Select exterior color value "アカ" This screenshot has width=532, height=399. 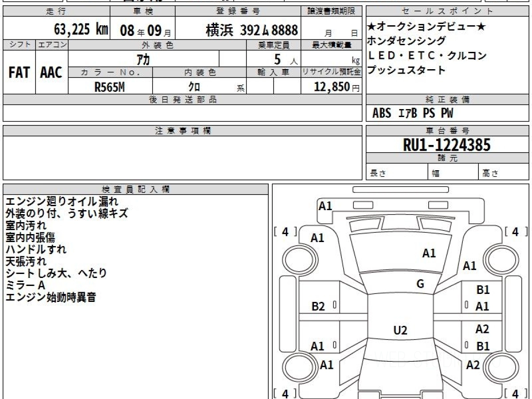[x=144, y=59]
